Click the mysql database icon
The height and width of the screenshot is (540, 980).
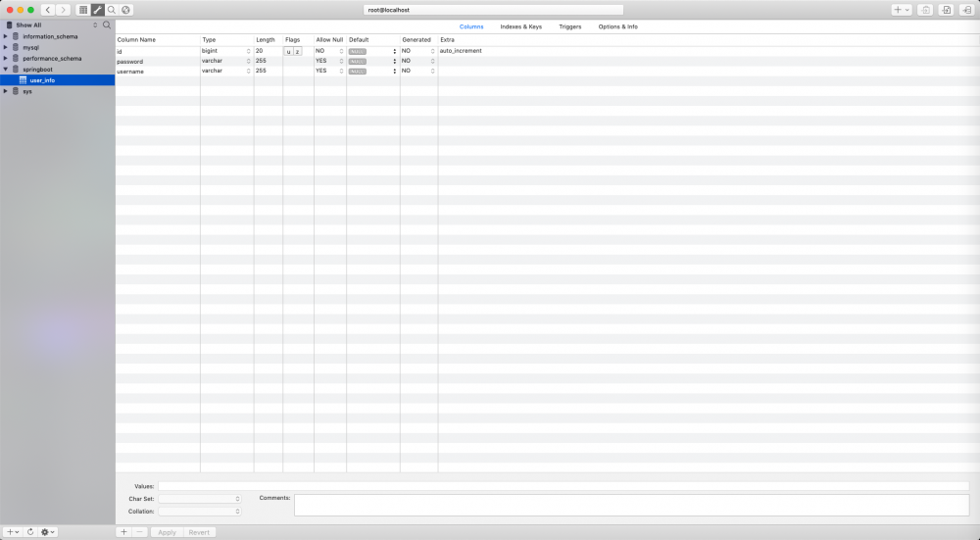[16, 47]
